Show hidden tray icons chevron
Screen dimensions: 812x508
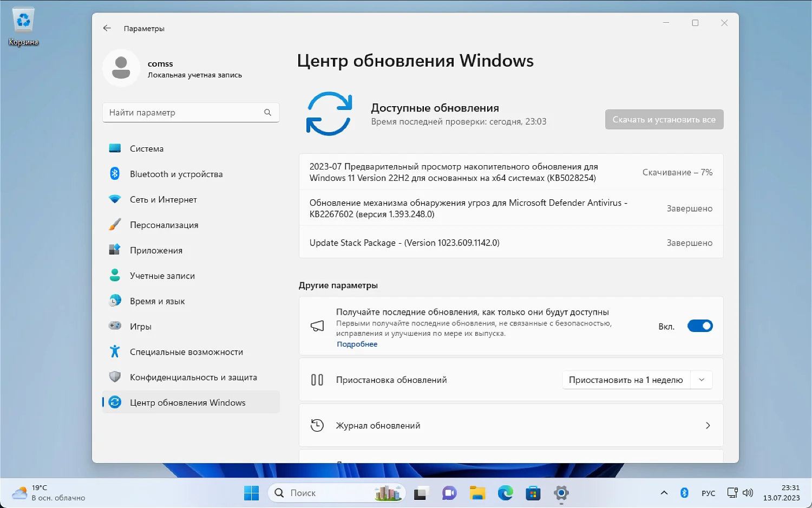(x=664, y=493)
